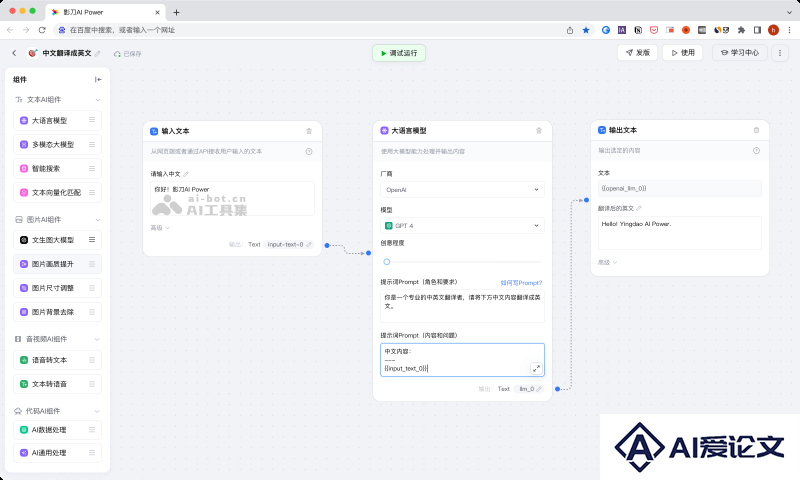The height and width of the screenshot is (480, 800).
Task: Click the 翻译后的英文 output text box
Action: (x=680, y=233)
